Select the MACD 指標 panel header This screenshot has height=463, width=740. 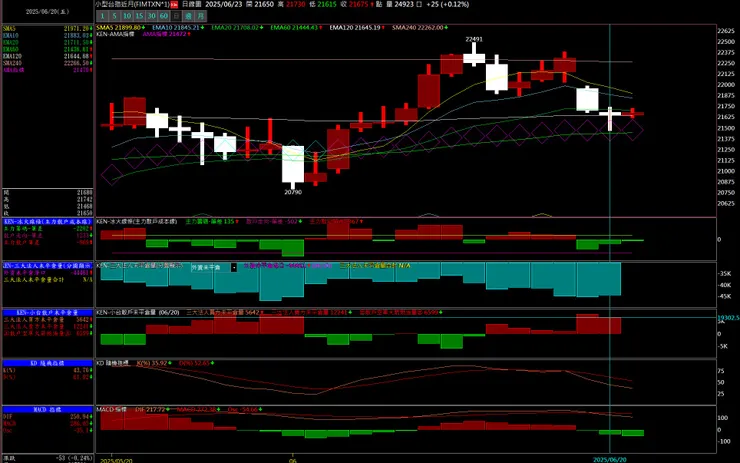[x=48, y=410]
